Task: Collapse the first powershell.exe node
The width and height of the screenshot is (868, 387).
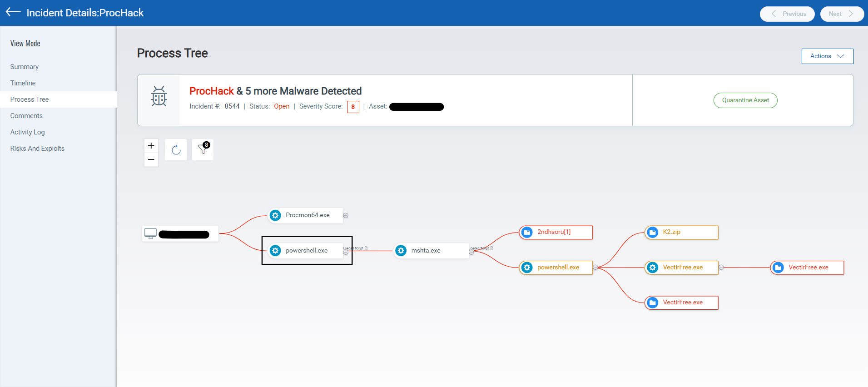Action: tap(346, 252)
